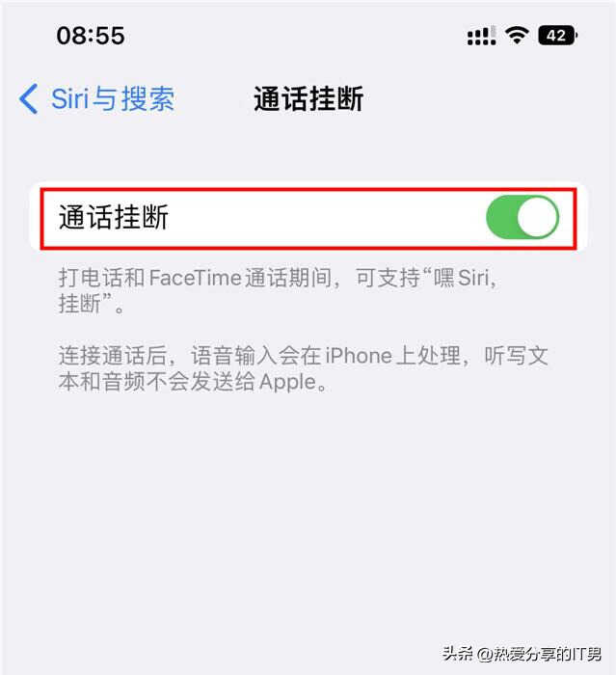Viewport: 616px width, 675px height.
Task: Tap the word Siri in blue back label
Action: pos(69,99)
